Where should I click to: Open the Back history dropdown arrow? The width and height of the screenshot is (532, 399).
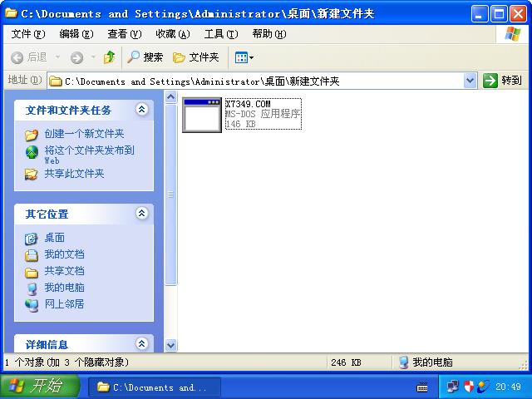[58, 57]
